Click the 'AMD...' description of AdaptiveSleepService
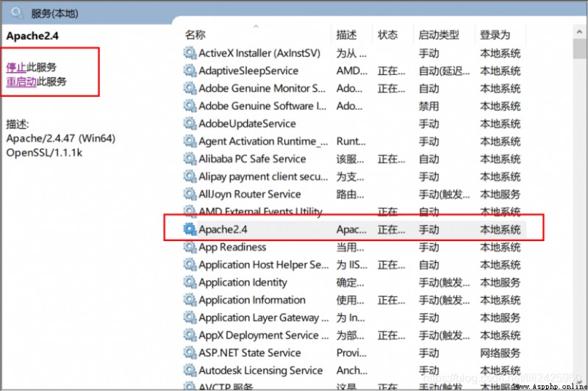The image size is (588, 391). (x=352, y=71)
